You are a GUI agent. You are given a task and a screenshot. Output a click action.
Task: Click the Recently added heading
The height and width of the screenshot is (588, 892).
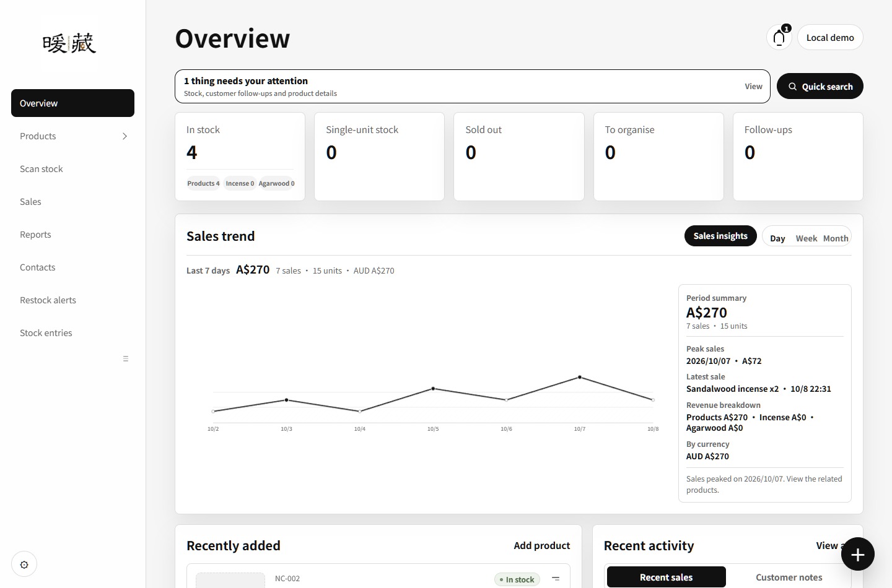tap(234, 545)
